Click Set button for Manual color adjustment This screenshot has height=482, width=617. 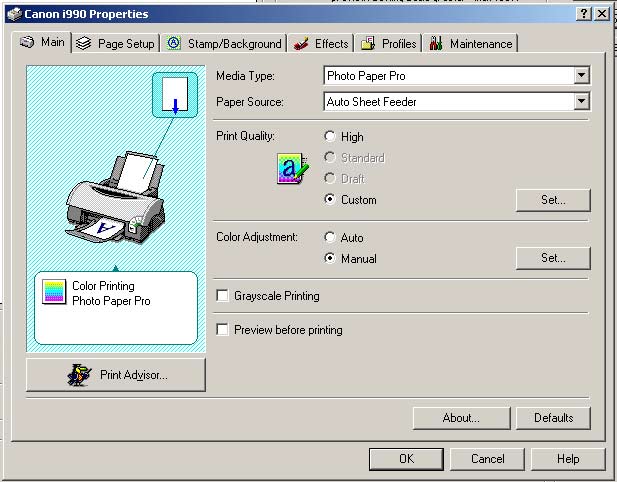point(553,258)
